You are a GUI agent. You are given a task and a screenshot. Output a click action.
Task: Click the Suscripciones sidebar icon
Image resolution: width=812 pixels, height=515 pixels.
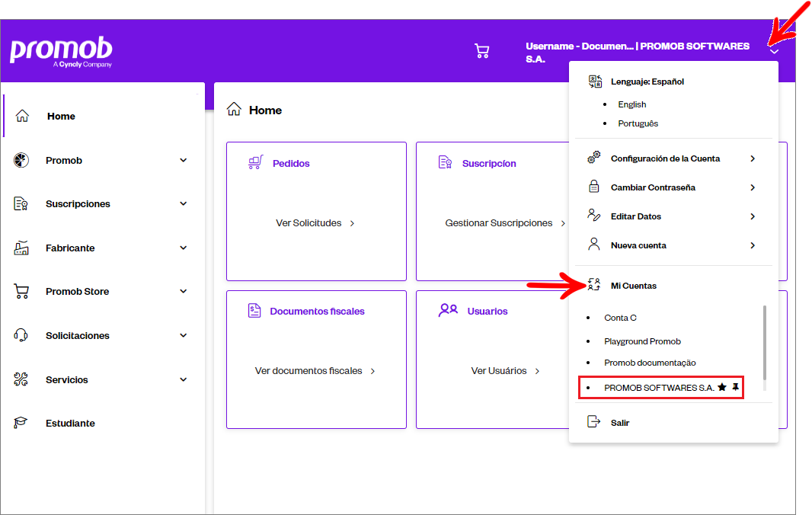(x=21, y=203)
